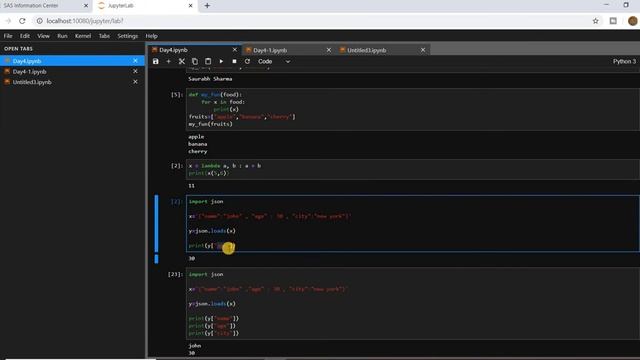This screenshot has width=640, height=360.
Task: Close the Untitled3.ipynb notebook tab
Action: coord(423,50)
